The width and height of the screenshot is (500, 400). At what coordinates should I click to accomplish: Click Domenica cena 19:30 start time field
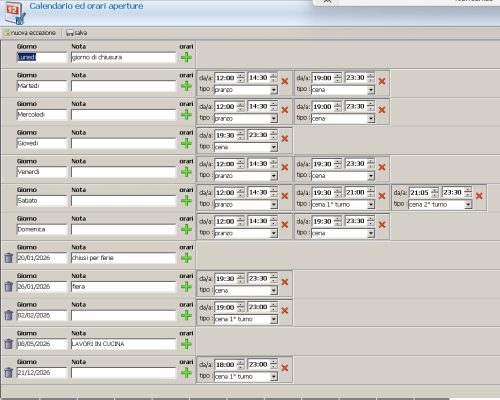tap(323, 221)
